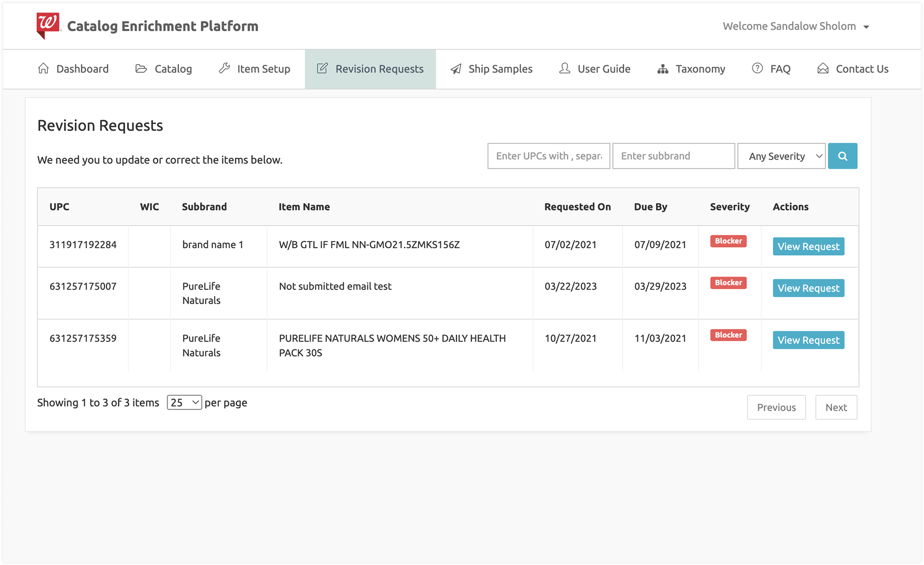Click into the Enter subbrand field
924x565 pixels.
pyautogui.click(x=673, y=156)
